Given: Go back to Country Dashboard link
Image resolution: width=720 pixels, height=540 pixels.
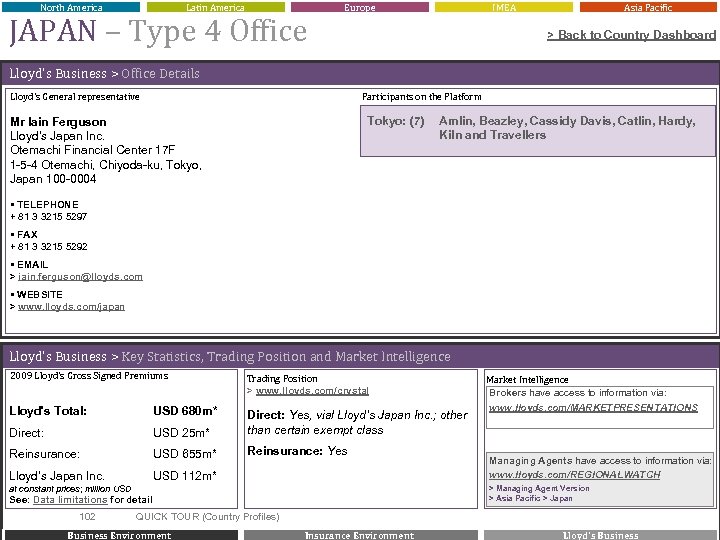Looking at the screenshot, I should [x=631, y=35].
